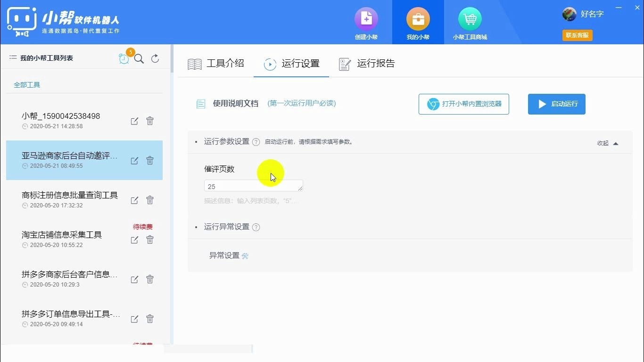Open the help icon beside 运行异常设置
Viewport: 644px width, 362px height.
tap(256, 227)
